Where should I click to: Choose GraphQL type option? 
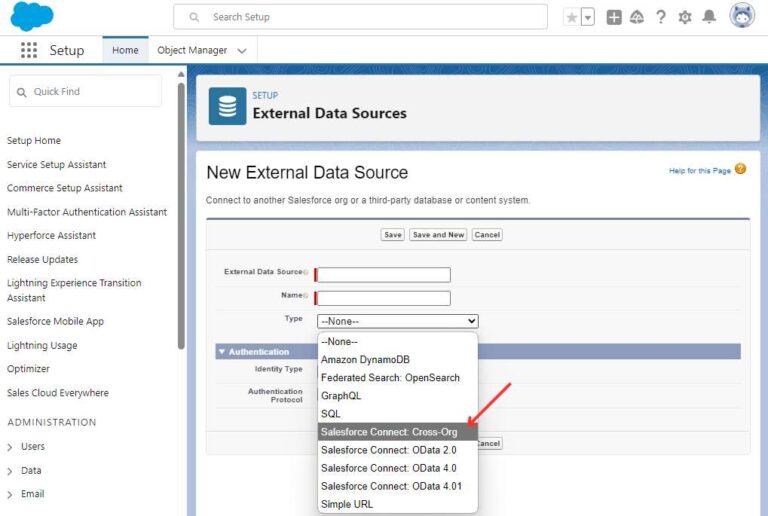(x=398, y=396)
